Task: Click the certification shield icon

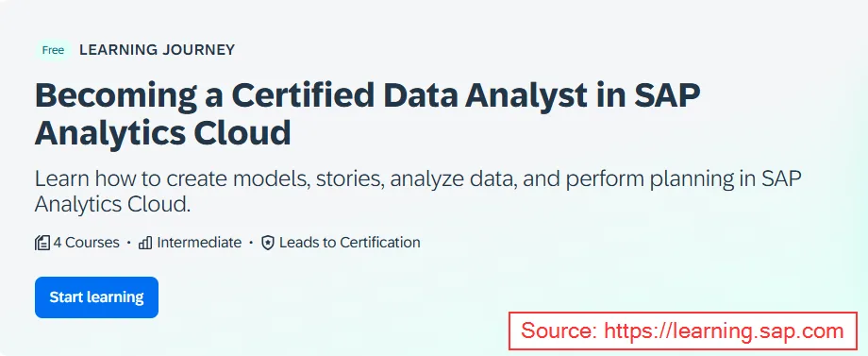Action: click(268, 243)
